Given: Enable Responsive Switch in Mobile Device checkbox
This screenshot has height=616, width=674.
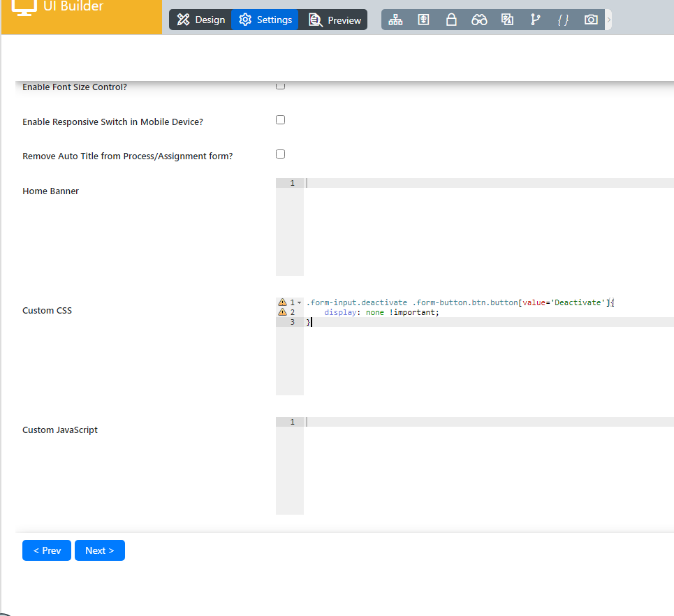Looking at the screenshot, I should coord(280,120).
